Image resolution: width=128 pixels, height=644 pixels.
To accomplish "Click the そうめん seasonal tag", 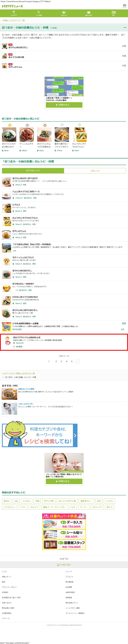I will [x=27, y=501].
